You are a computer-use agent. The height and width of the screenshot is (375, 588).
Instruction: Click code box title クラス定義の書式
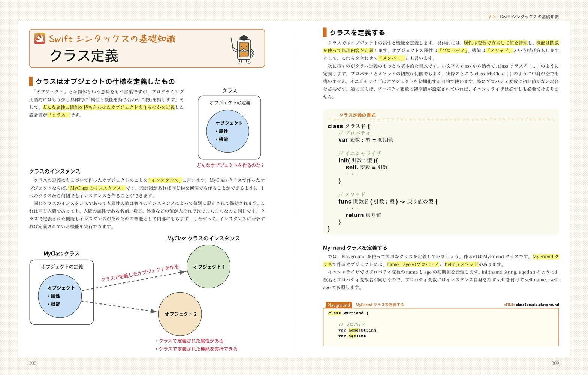point(357,115)
